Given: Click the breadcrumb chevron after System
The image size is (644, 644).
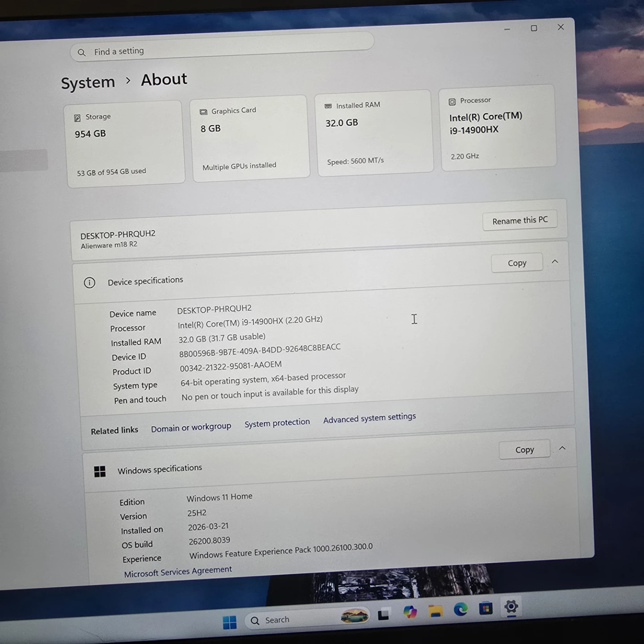Looking at the screenshot, I should (x=128, y=80).
